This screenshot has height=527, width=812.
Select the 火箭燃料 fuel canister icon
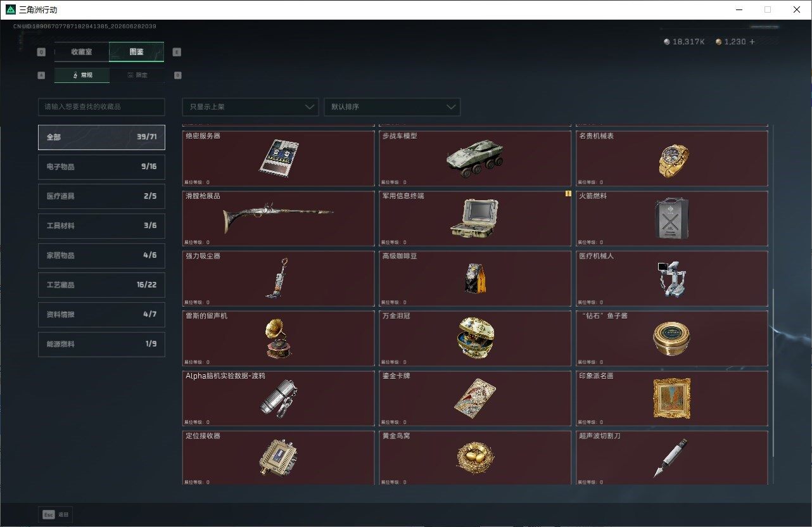click(672, 218)
